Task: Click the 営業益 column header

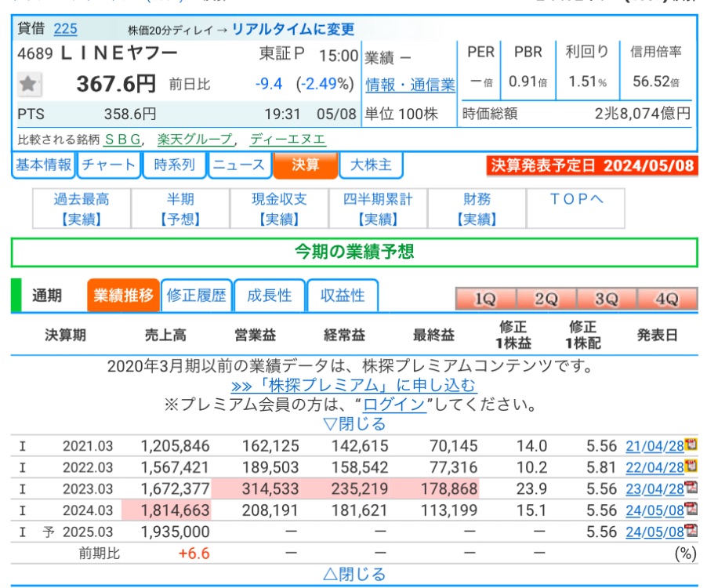Action: (256, 335)
